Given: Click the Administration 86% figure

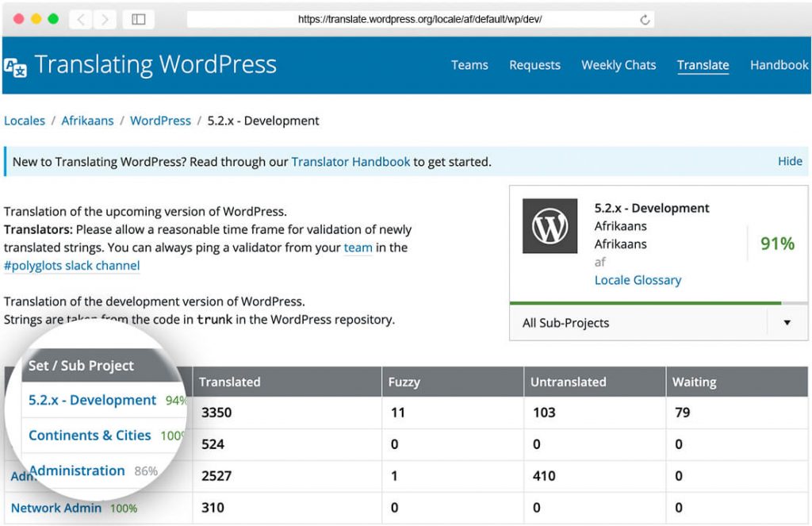Looking at the screenshot, I should (x=146, y=471).
